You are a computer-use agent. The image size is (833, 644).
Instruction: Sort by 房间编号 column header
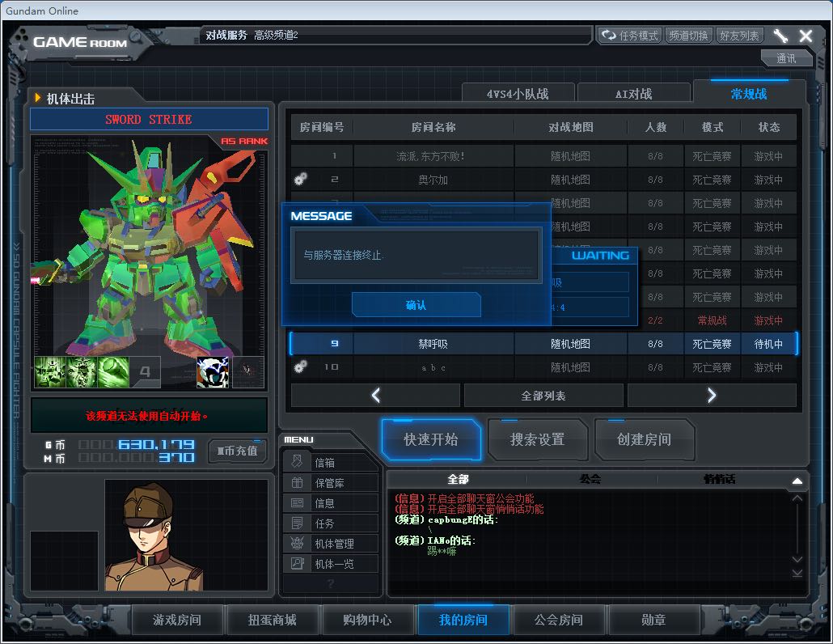coord(322,127)
